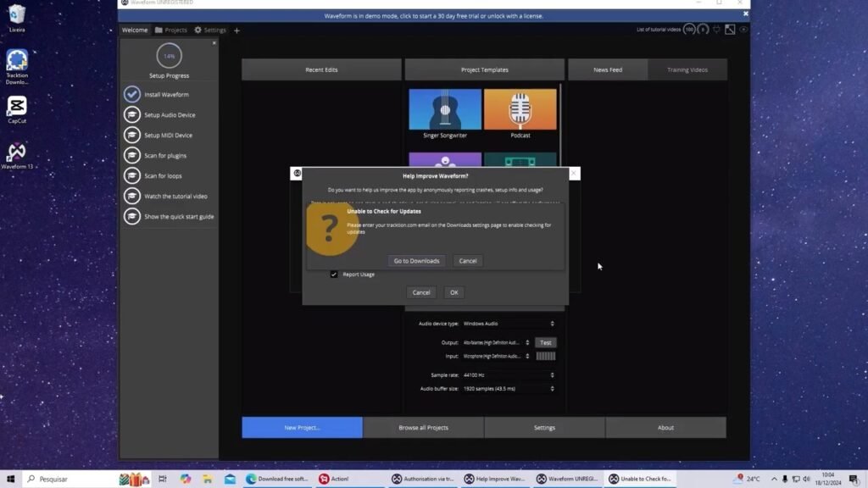Screen dimensions: 868x488
Task: Click the New Project button
Action: (303, 428)
